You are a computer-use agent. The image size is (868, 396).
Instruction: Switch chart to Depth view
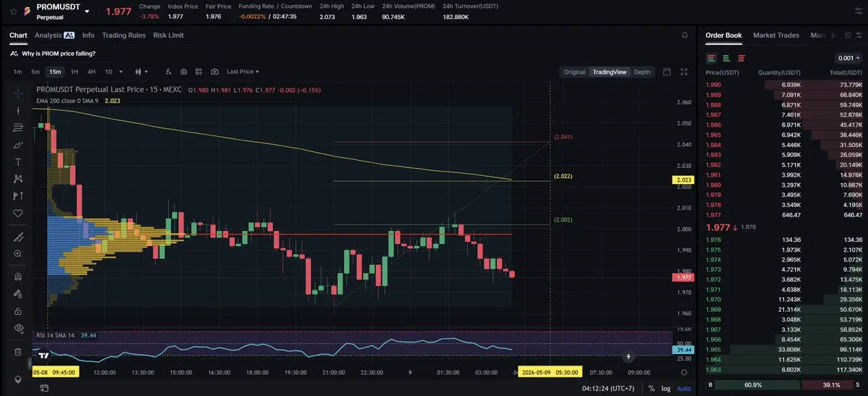pos(642,72)
